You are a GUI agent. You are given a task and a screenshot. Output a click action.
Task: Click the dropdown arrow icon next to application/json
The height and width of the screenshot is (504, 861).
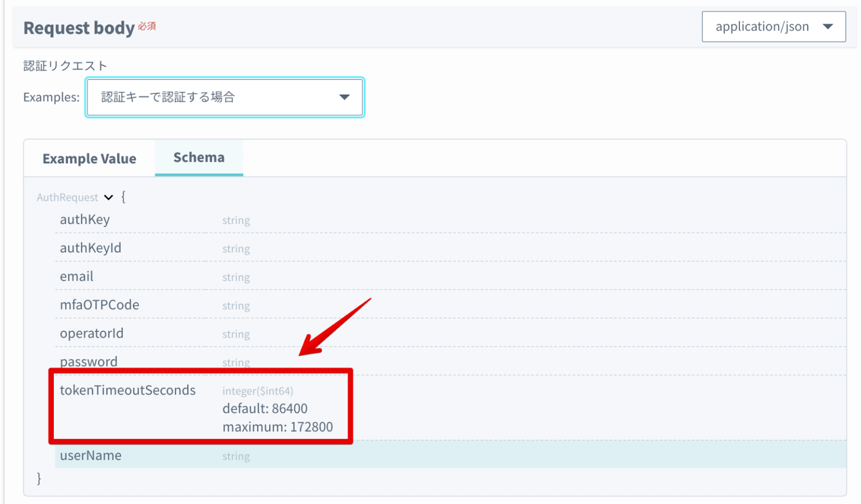[827, 26]
